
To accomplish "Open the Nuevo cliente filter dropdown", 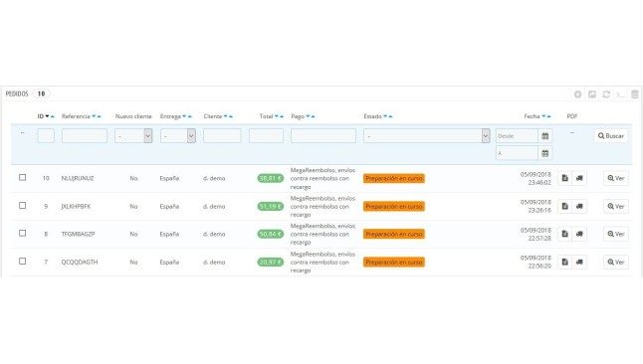I will (x=133, y=135).
